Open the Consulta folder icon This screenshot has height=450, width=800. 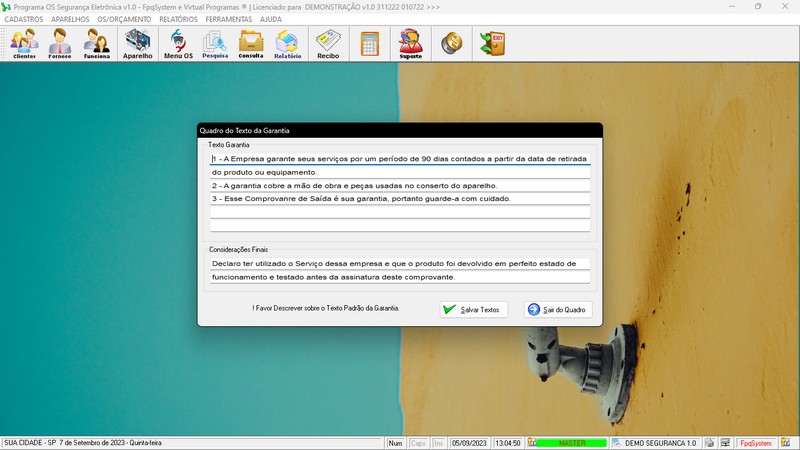[251, 44]
